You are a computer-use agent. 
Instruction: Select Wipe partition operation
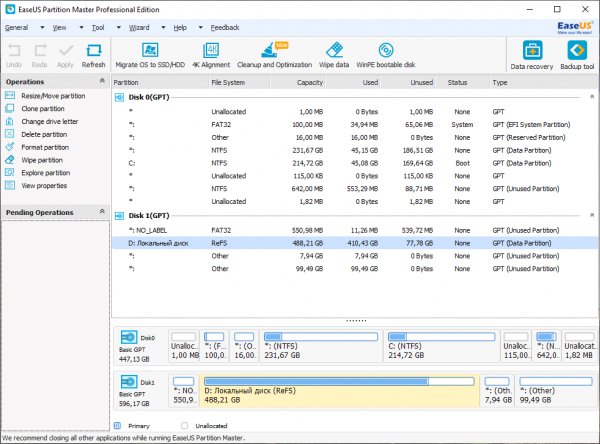pyautogui.click(x=42, y=160)
